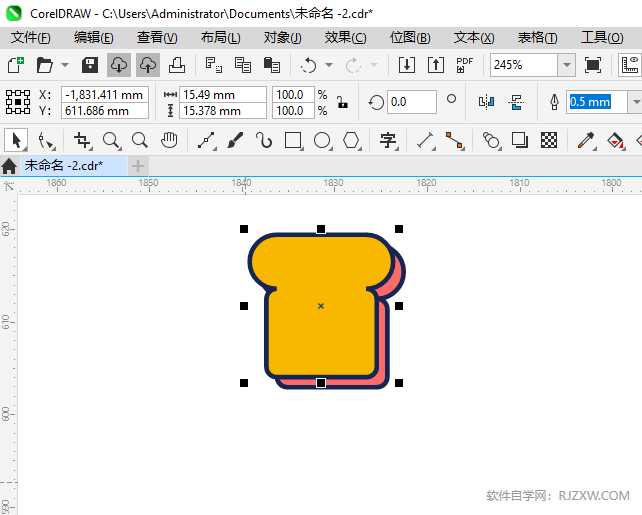Click the Print icon
This screenshot has height=515, width=642.
177,65
